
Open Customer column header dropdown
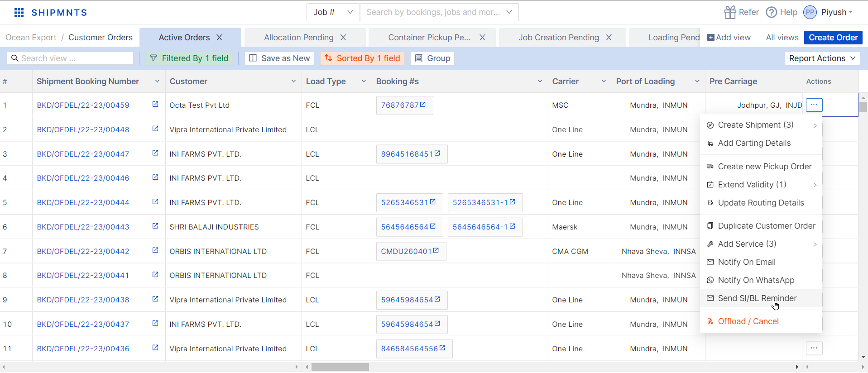coord(293,81)
